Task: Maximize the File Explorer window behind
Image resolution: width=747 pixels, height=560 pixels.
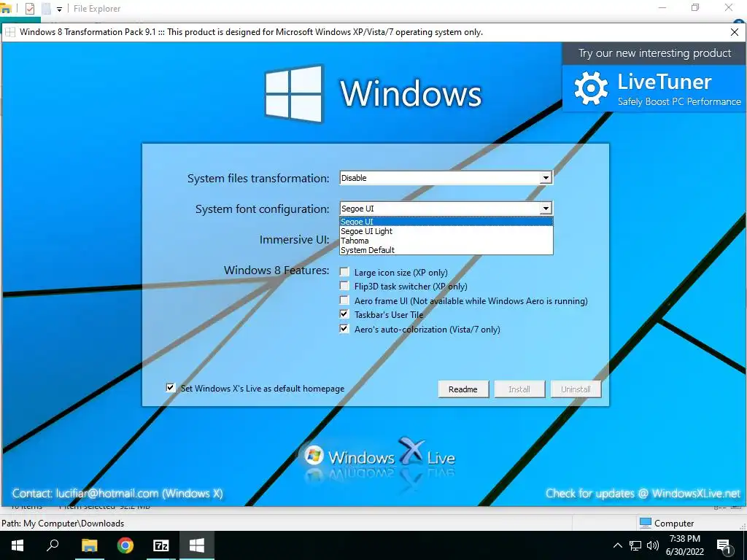Action: (695, 7)
